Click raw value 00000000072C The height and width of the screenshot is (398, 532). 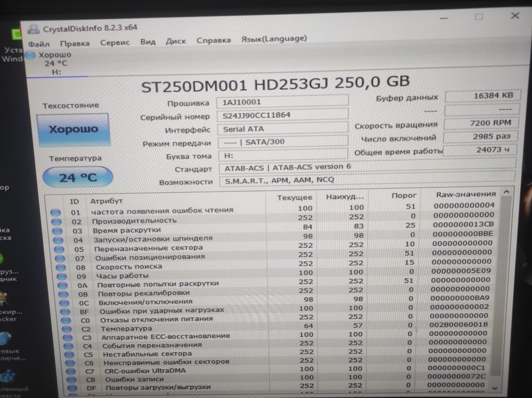point(456,376)
